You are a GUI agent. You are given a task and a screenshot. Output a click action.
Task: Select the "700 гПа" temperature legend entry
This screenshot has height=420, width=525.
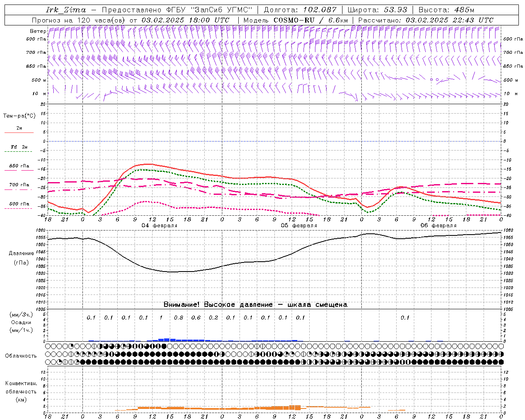click(x=19, y=185)
